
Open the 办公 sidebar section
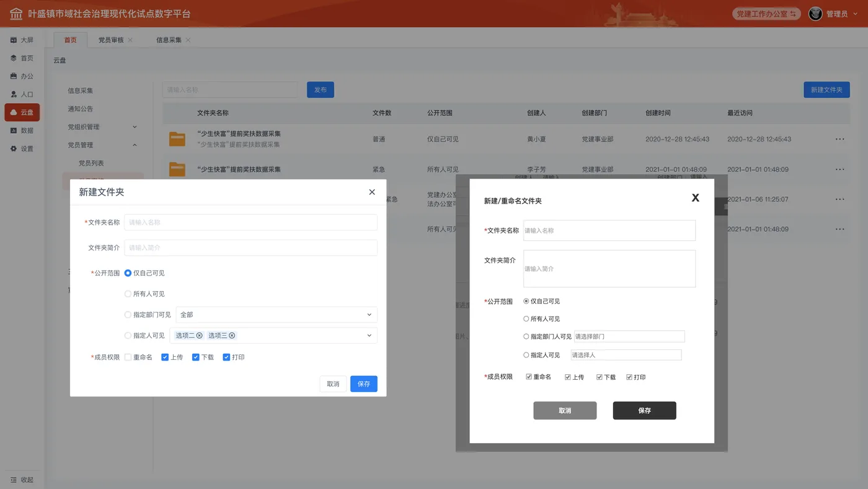tap(22, 76)
